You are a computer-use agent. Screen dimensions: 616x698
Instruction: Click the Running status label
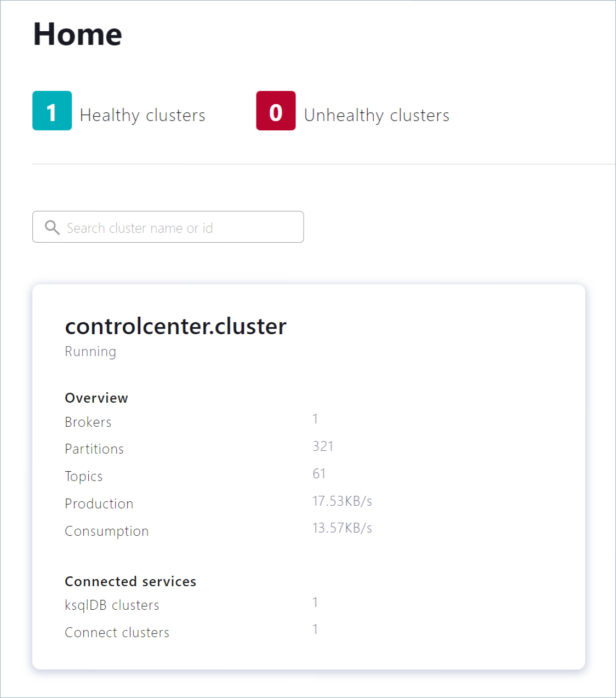tap(90, 352)
